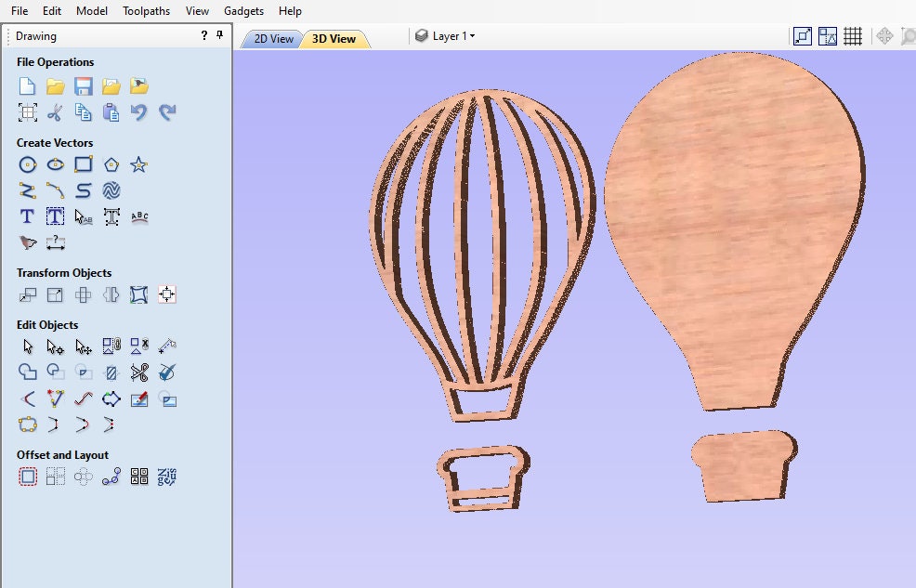Select the Pan view tool on right toolbar

point(884,35)
